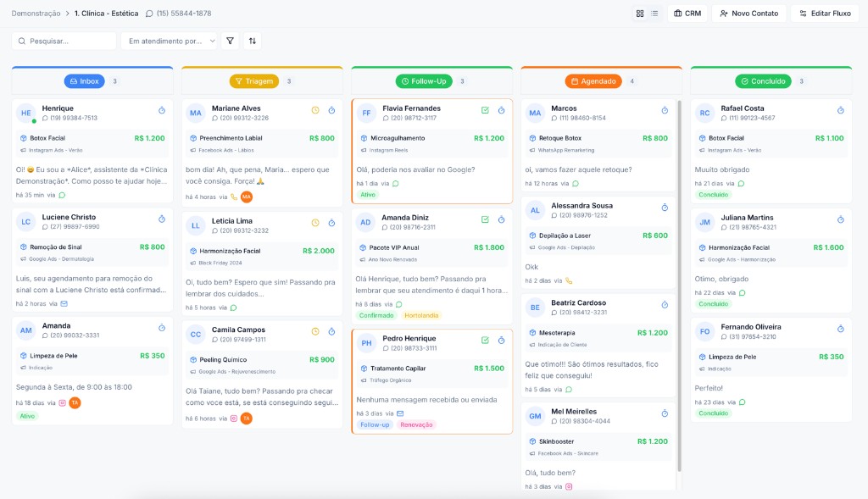This screenshot has width=868, height=499.
Task: Open the filter icon in the top toolbar
Action: pyautogui.click(x=230, y=41)
